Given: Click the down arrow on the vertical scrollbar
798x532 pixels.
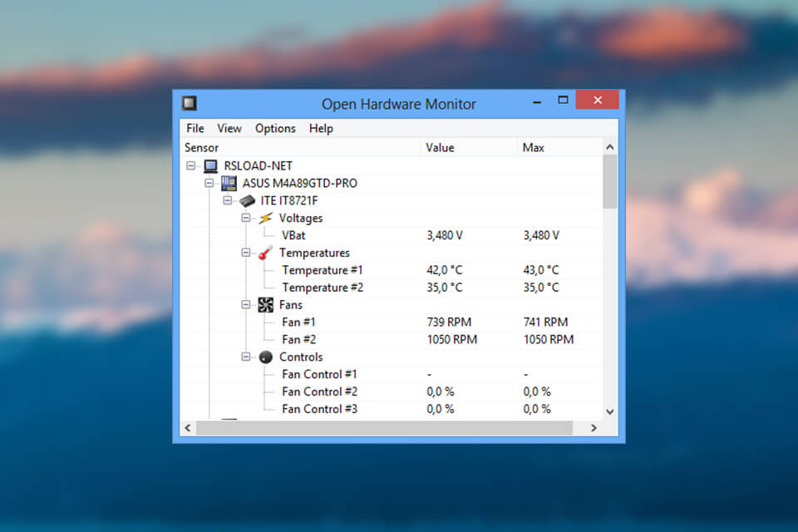Looking at the screenshot, I should [x=609, y=411].
